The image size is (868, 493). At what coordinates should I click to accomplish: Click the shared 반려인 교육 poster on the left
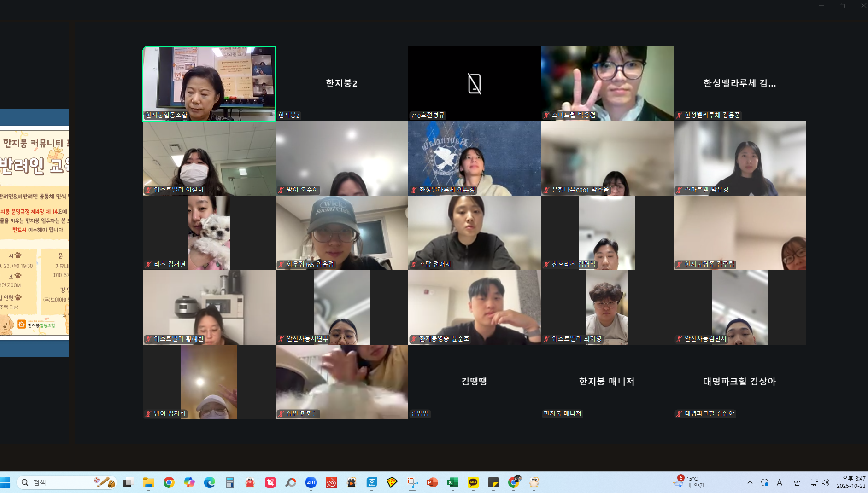click(x=35, y=232)
